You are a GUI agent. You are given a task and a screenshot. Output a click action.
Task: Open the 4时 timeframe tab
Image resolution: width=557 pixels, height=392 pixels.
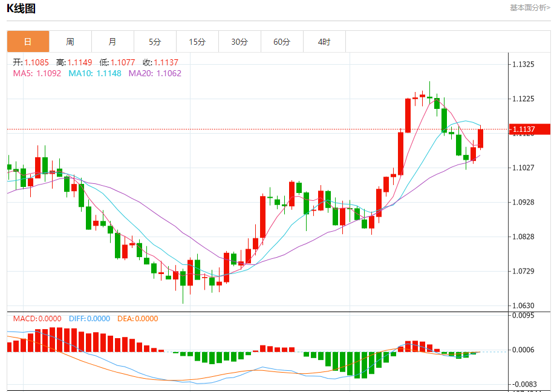[324, 42]
